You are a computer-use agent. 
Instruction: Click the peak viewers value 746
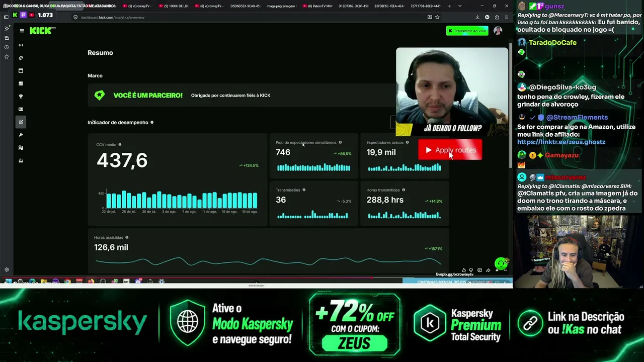(x=283, y=152)
